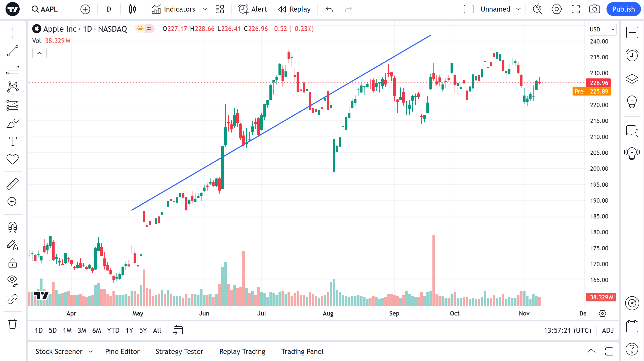644x361 pixels.
Task: Start Replay mode
Action: point(294,9)
